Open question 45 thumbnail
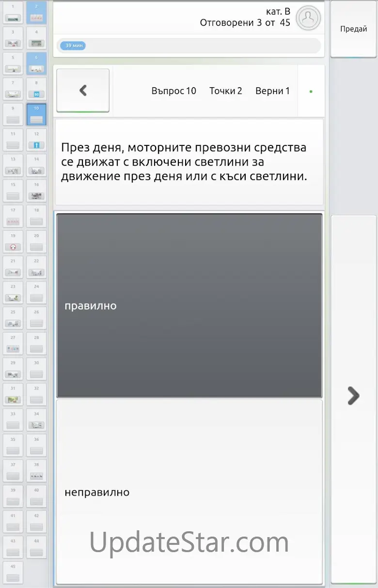Viewport: 378px width, 588px height. [x=13, y=572]
